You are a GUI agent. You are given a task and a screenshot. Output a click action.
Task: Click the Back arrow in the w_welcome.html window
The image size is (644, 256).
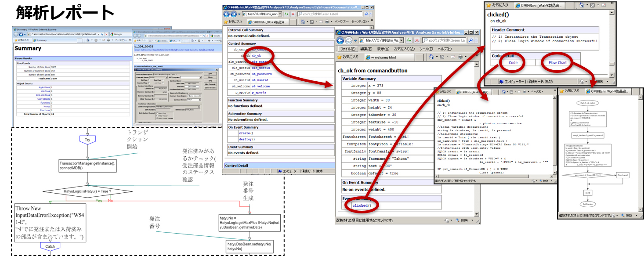tap(341, 40)
